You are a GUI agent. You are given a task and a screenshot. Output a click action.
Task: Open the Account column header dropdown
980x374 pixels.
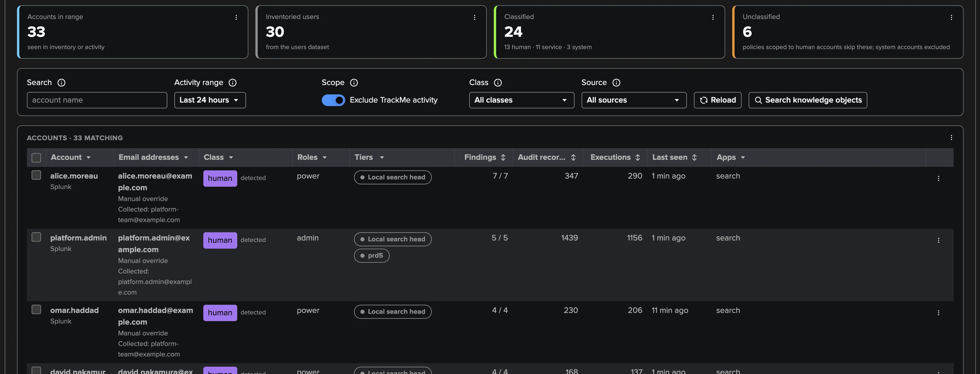pyautogui.click(x=88, y=158)
